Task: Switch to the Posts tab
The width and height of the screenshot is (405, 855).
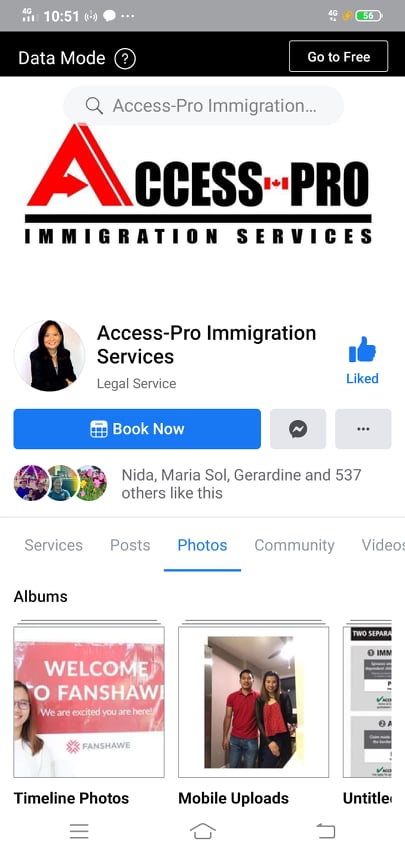Action: coord(130,545)
